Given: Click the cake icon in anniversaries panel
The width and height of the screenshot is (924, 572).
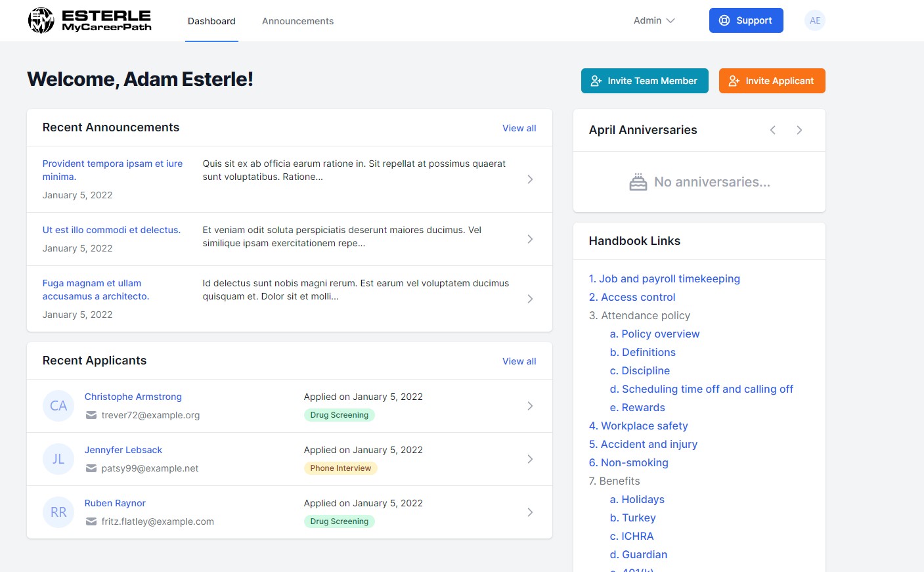Looking at the screenshot, I should pos(638,182).
